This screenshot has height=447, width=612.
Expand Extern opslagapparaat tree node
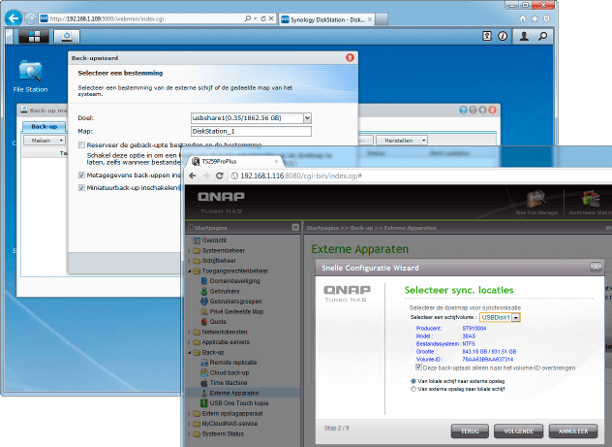click(x=189, y=413)
